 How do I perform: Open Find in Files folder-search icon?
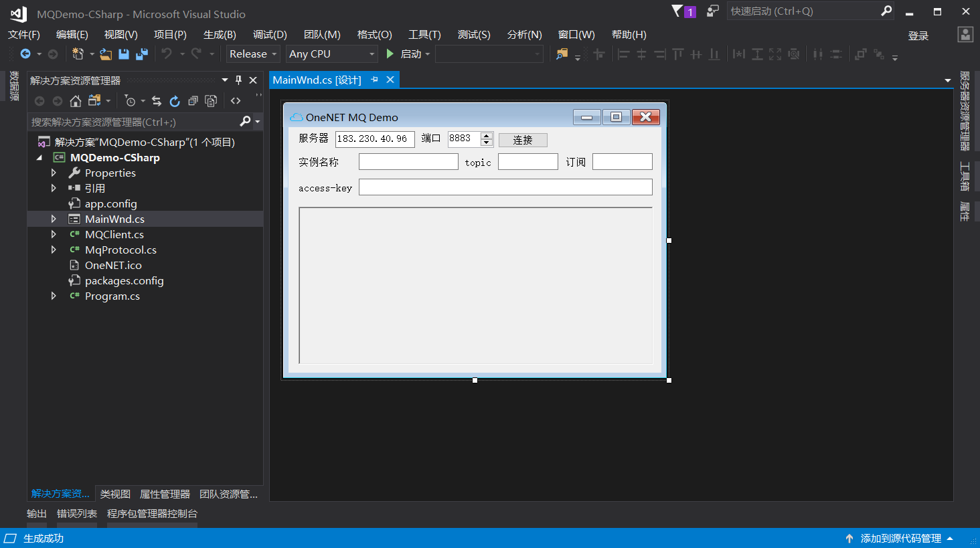[x=562, y=54]
